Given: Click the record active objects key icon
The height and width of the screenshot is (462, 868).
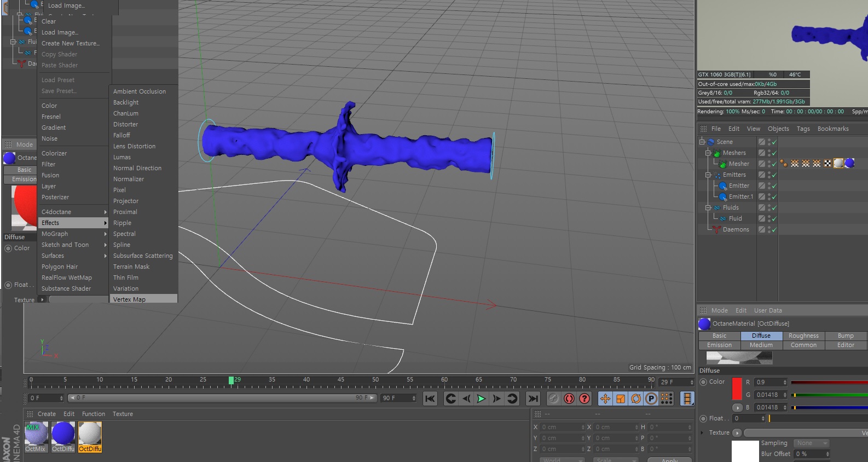Looking at the screenshot, I should [x=553, y=399].
